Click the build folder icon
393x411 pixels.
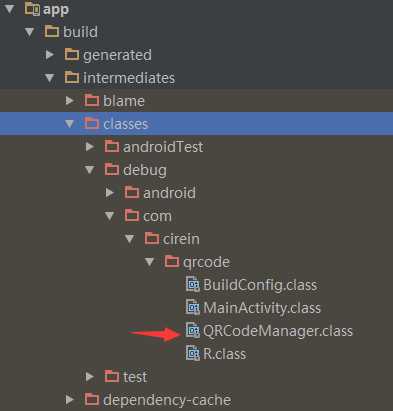[52, 32]
